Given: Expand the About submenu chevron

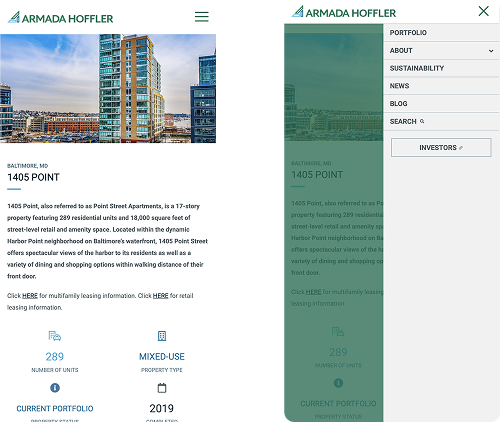Looking at the screenshot, I should point(491,51).
